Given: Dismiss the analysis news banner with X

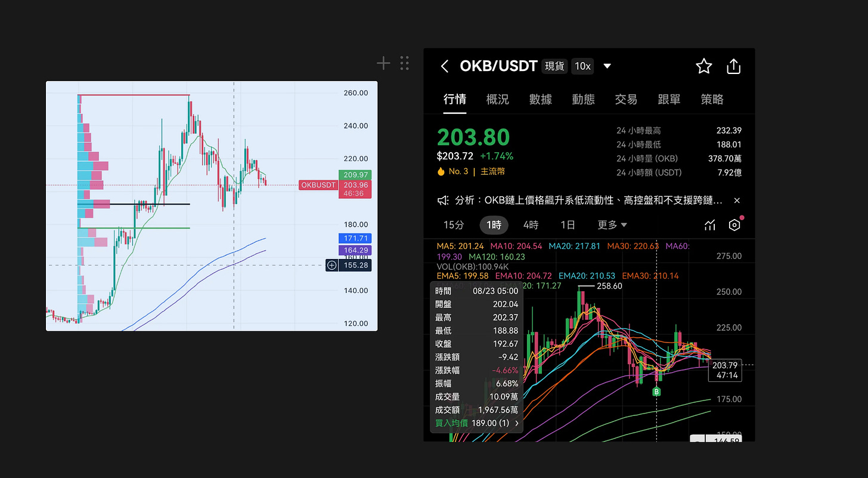Looking at the screenshot, I should 737,201.
